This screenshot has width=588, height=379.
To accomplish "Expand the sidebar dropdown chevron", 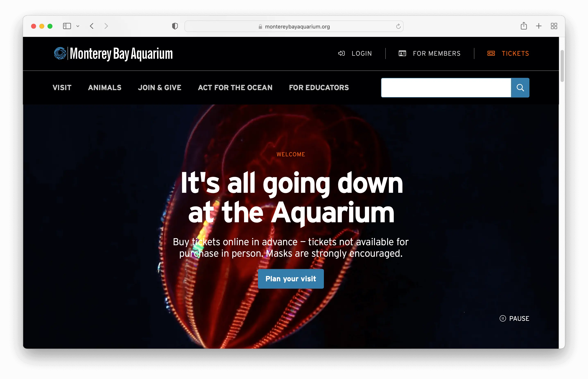I will pos(78,26).
